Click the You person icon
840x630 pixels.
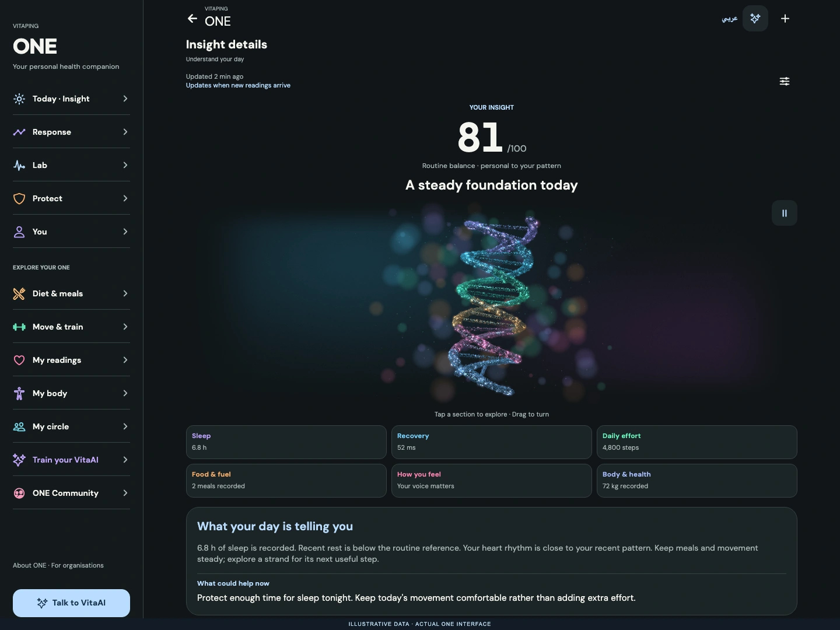click(x=19, y=232)
